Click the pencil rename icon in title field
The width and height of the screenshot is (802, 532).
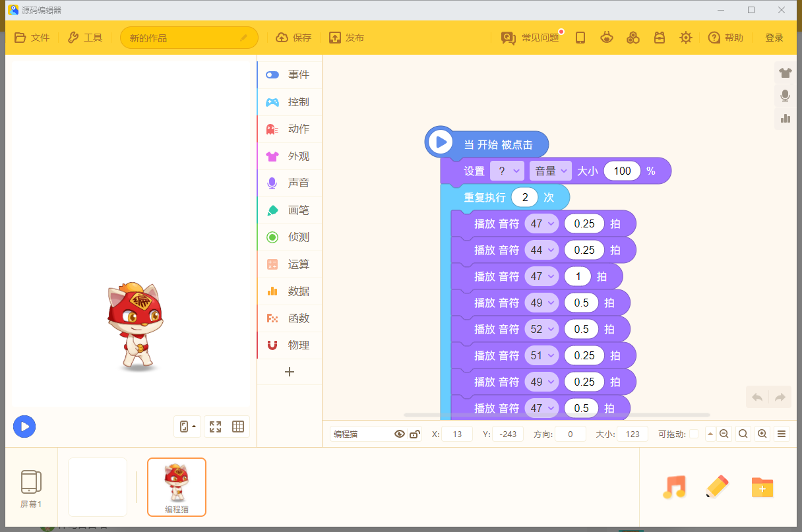tap(243, 38)
